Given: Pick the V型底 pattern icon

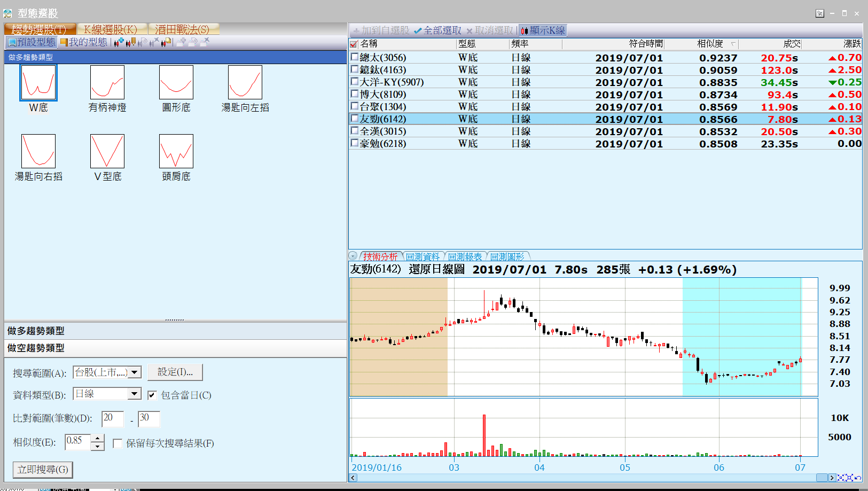Looking at the screenshot, I should [x=107, y=151].
